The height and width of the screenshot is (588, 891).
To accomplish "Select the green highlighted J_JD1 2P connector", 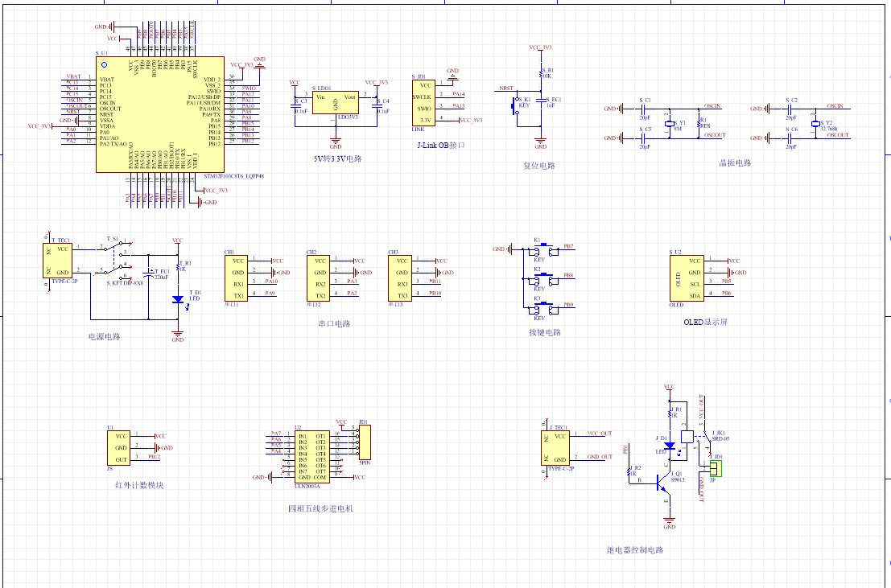I will [716, 469].
